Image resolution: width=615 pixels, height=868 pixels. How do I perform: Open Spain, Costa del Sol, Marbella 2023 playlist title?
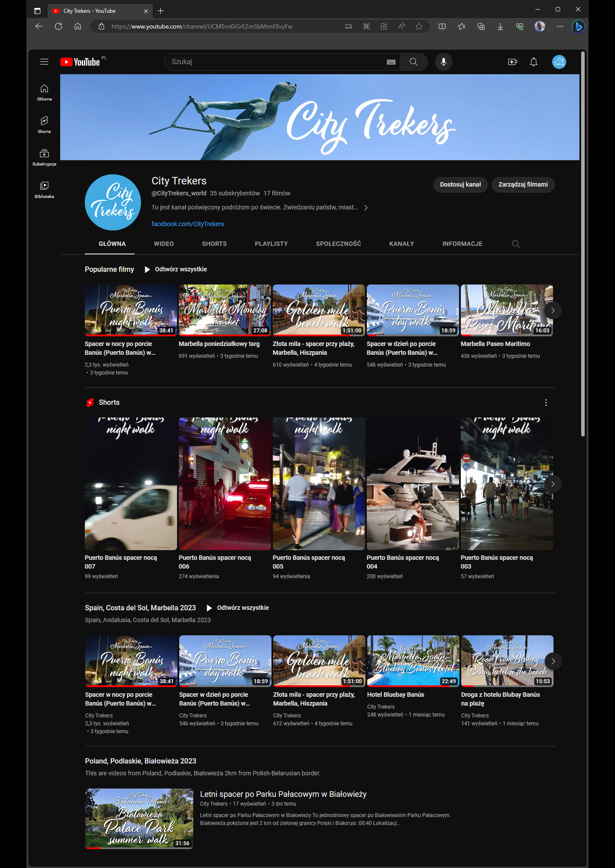coord(140,608)
